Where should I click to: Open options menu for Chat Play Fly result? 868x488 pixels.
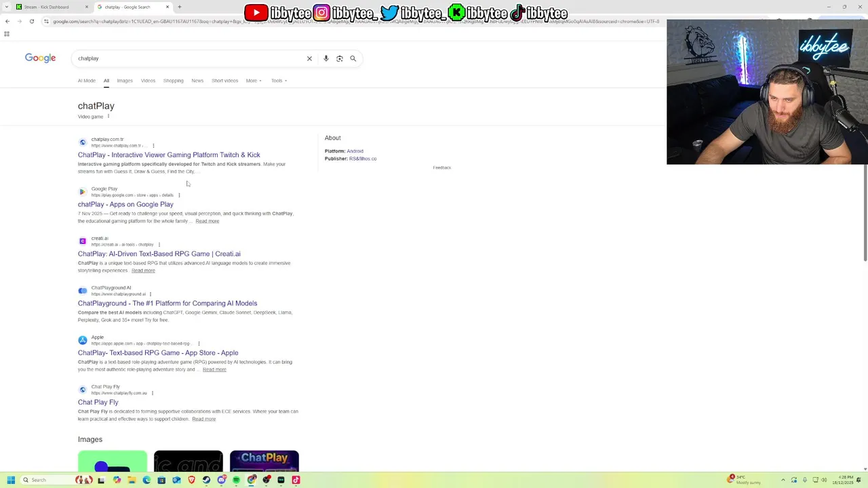[x=153, y=393]
